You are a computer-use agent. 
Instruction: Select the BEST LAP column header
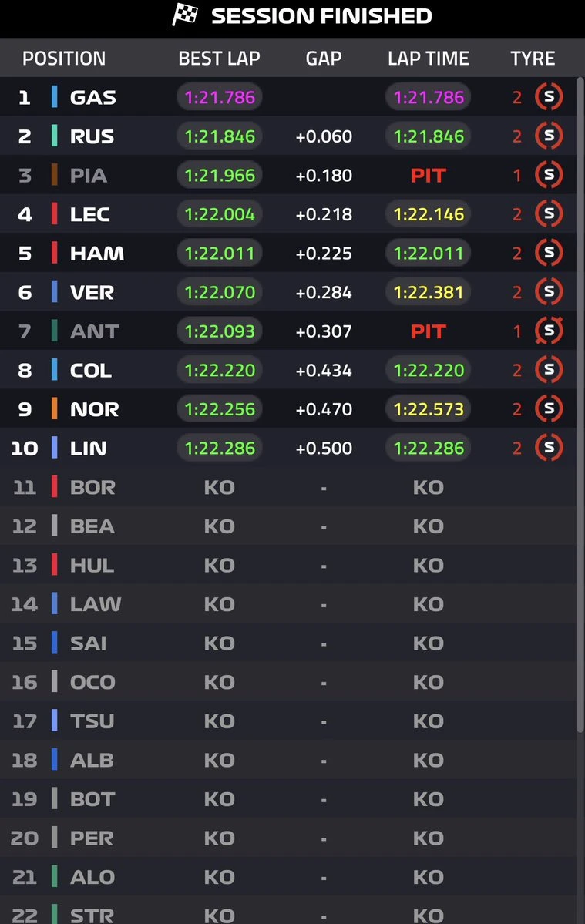pos(219,59)
